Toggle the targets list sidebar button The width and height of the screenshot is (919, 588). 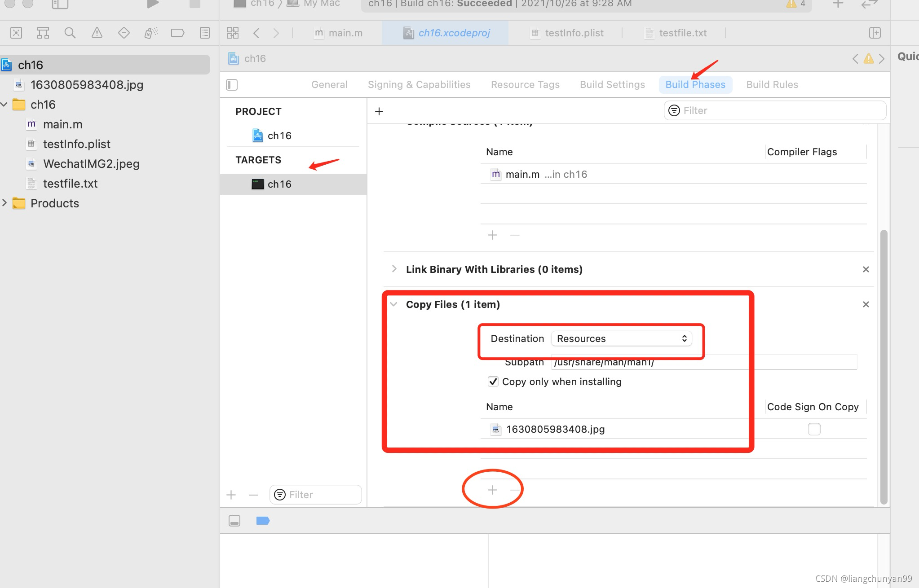click(x=232, y=85)
